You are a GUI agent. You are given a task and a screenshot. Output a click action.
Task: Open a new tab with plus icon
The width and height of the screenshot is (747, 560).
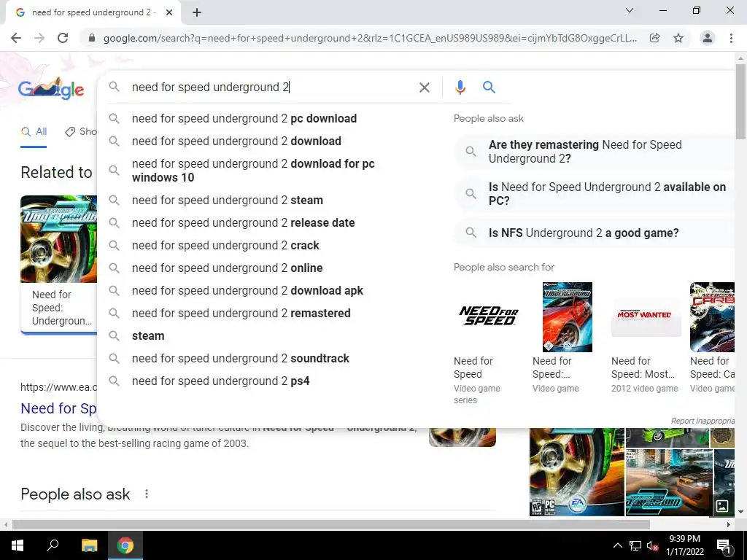pos(197,12)
